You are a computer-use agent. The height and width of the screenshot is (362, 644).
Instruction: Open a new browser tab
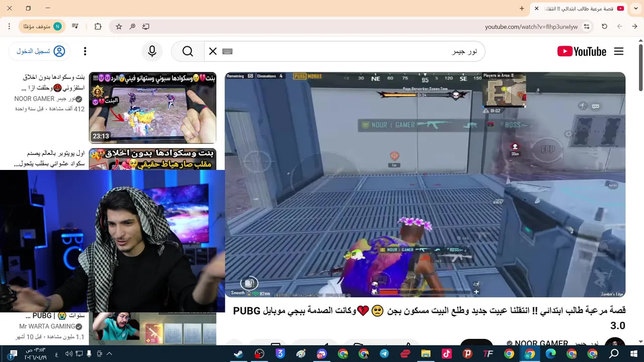522,9
